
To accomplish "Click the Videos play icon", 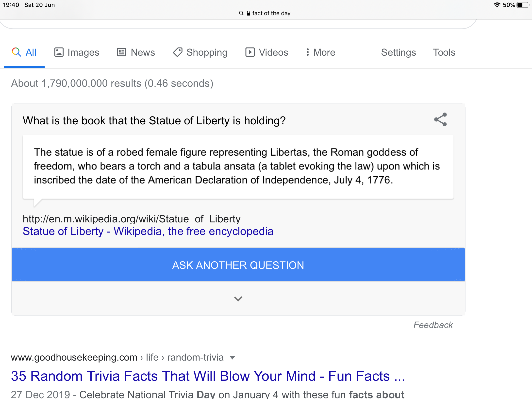I will [x=250, y=52].
